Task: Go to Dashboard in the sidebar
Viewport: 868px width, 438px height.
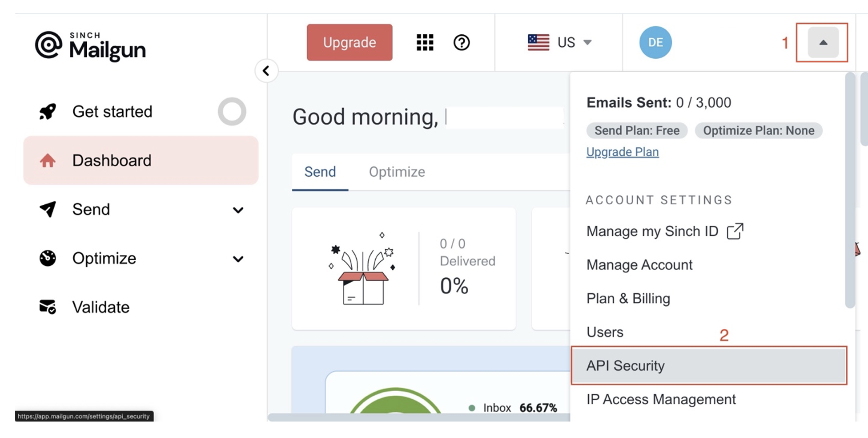Action: [x=141, y=160]
